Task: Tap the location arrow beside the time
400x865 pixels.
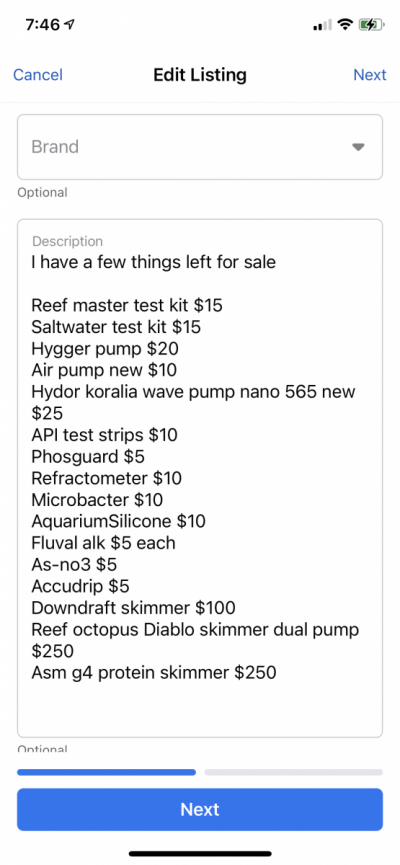Action: point(70,25)
